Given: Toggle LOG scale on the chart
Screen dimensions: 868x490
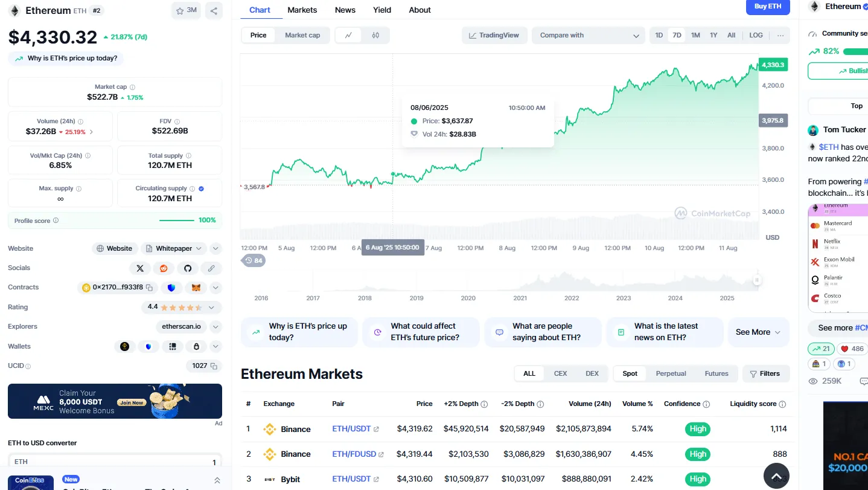Looking at the screenshot, I should pyautogui.click(x=756, y=35).
